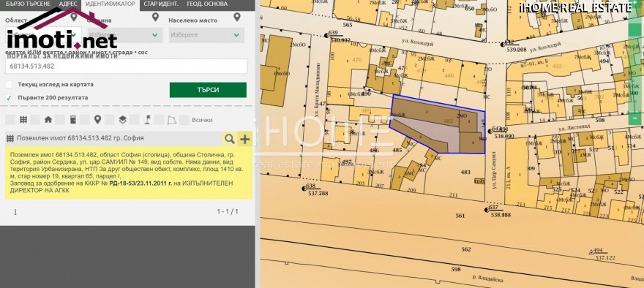Click parcel 487 label on the map
Screen dimensions: 644x288
pyautogui.click(x=347, y=162)
